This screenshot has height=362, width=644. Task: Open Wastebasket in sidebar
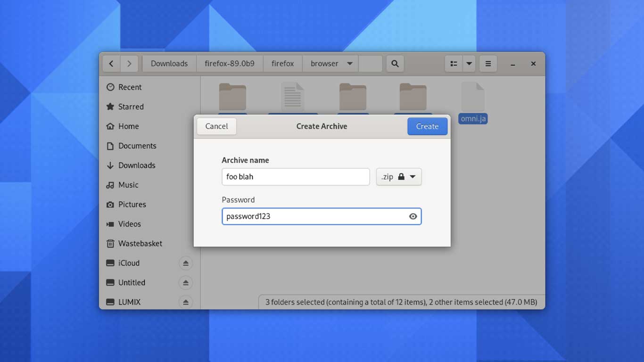pos(150,244)
